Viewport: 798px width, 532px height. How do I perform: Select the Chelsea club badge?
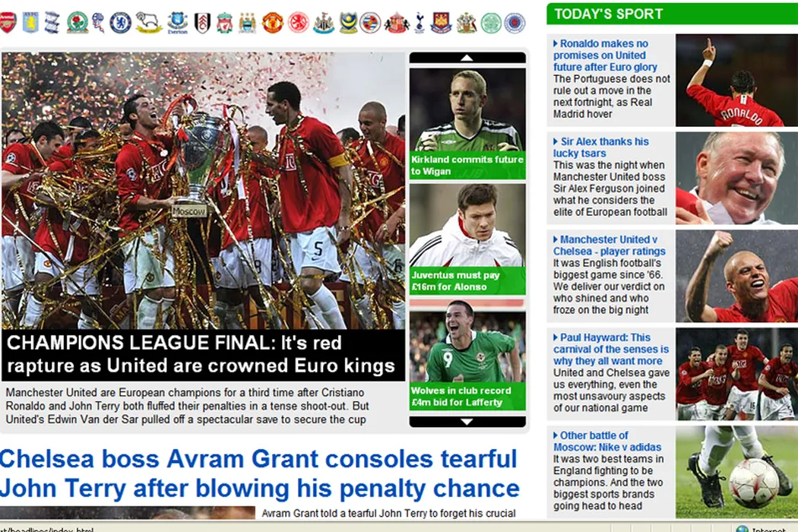point(121,23)
